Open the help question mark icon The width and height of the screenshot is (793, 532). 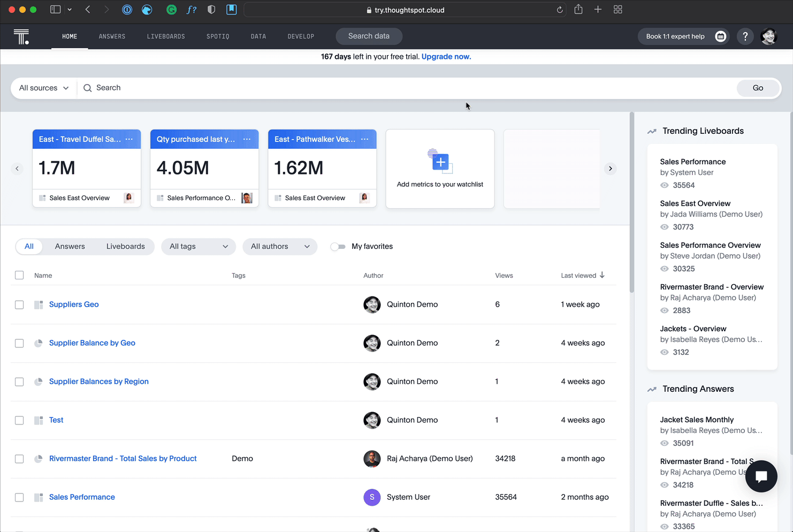[745, 36]
